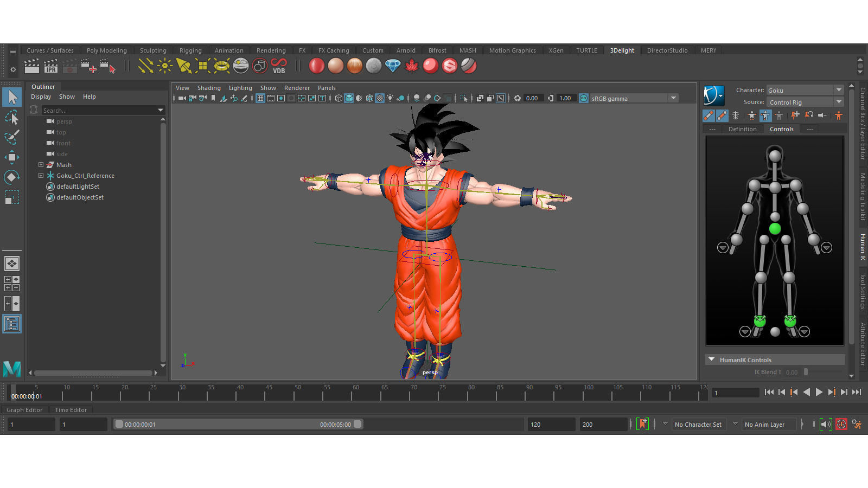This screenshot has height=488, width=868.
Task: Assign the hair material ball
Action: (x=354, y=66)
